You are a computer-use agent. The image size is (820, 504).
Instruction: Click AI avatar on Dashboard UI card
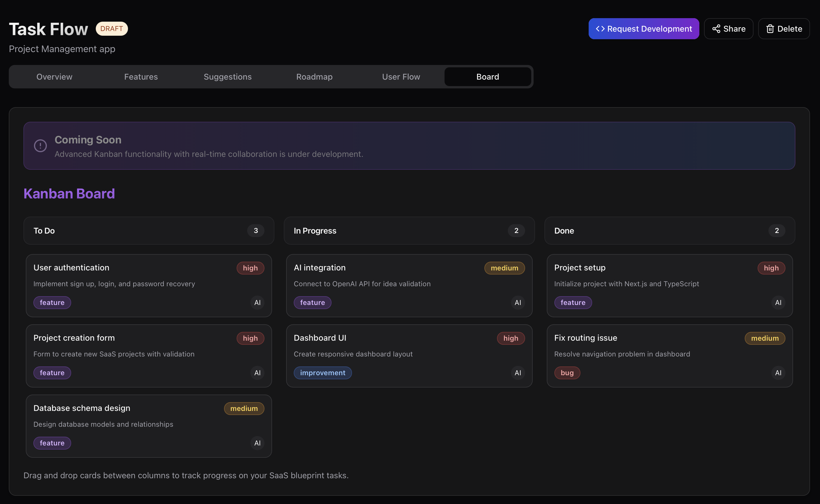point(517,373)
